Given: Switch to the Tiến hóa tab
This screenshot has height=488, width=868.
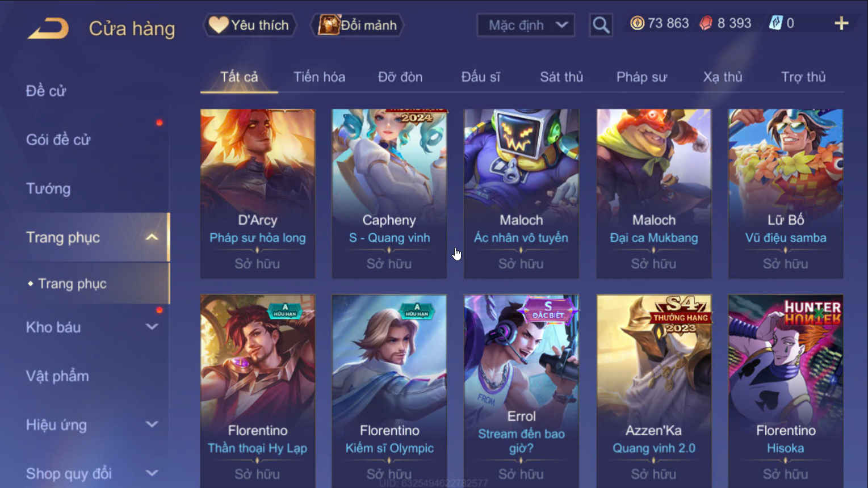Looking at the screenshot, I should pos(319,77).
